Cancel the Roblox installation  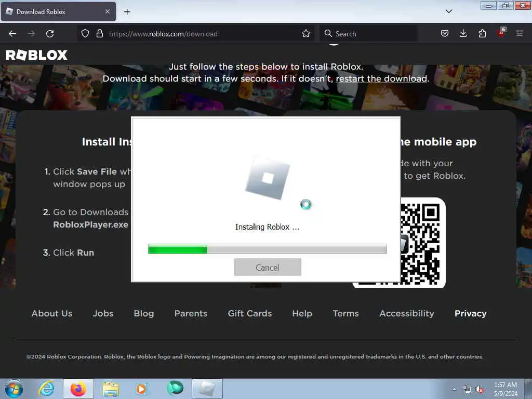[x=268, y=268]
